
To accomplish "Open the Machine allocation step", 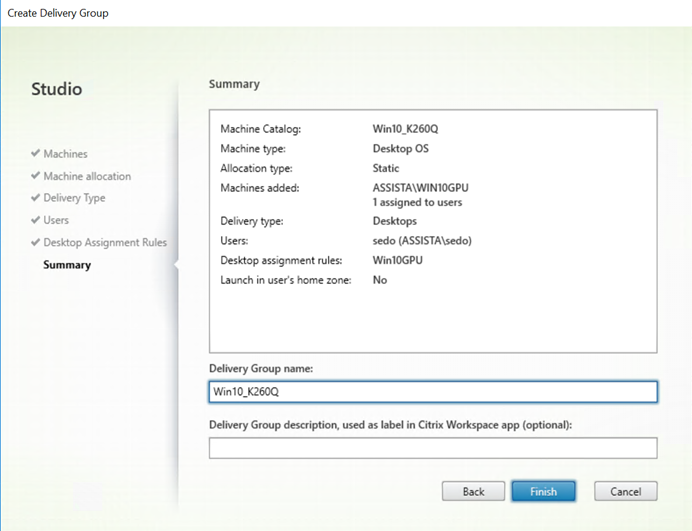I will (87, 176).
